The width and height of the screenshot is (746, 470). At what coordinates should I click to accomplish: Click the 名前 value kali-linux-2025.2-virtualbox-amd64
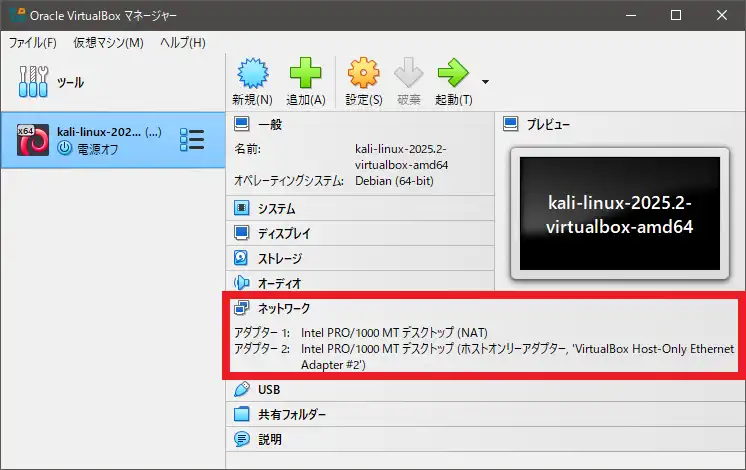pyautogui.click(x=402, y=157)
